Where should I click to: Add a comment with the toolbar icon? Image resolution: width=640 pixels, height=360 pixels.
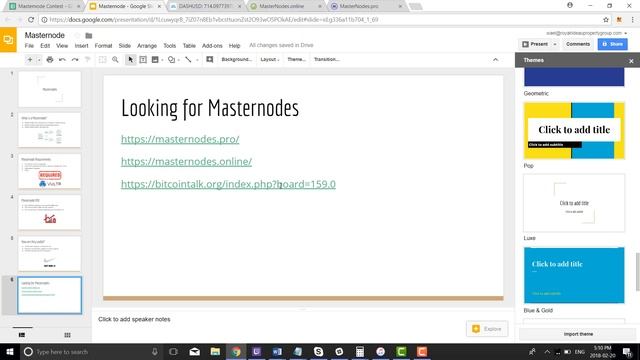(210, 60)
